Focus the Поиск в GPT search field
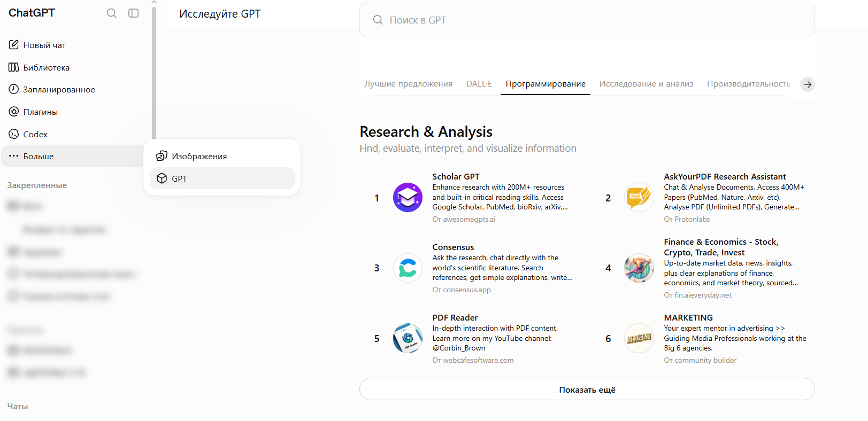This screenshot has width=868, height=421. 587,20
